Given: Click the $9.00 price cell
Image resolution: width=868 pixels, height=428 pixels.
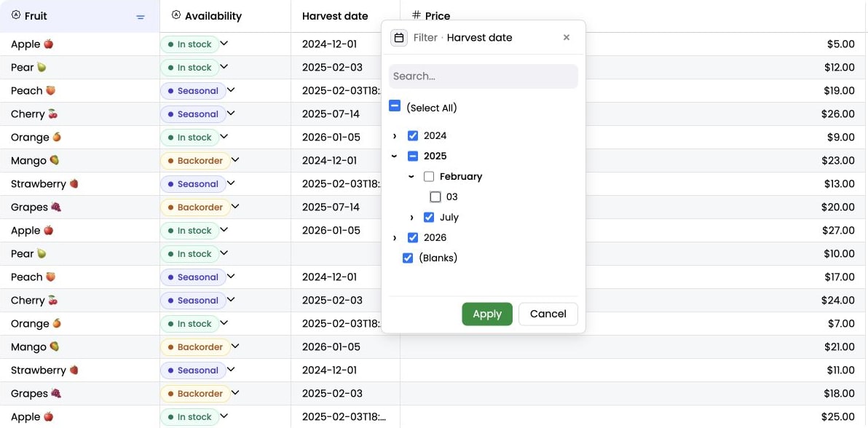Looking at the screenshot, I should [x=842, y=138].
